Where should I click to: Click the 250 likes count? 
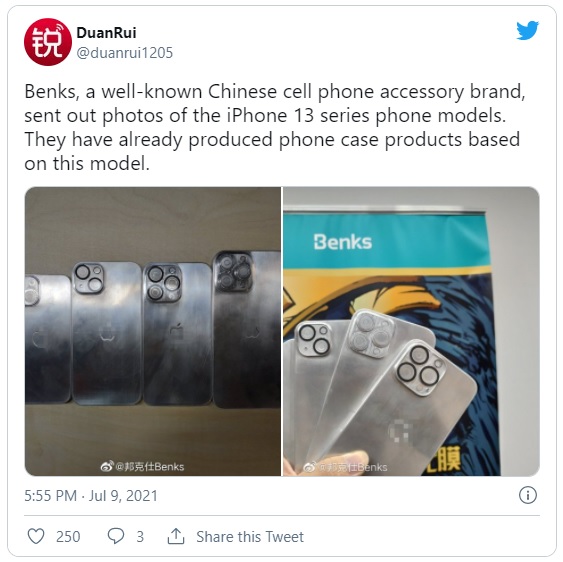pyautogui.click(x=68, y=537)
